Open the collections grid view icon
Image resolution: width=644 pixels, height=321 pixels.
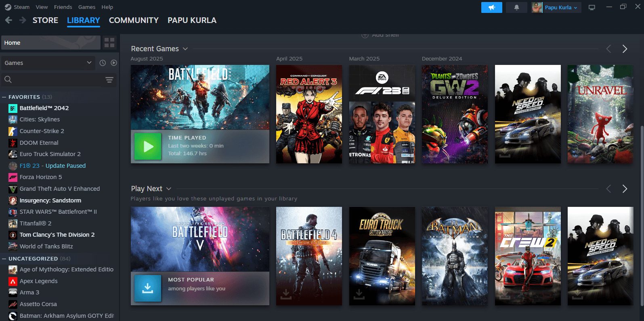[109, 42]
